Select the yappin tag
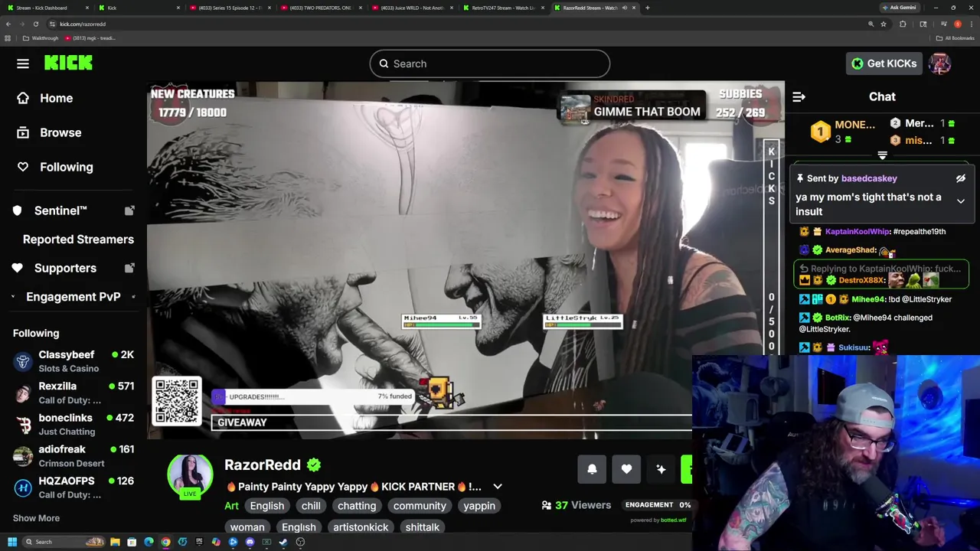The width and height of the screenshot is (980, 551). click(479, 506)
